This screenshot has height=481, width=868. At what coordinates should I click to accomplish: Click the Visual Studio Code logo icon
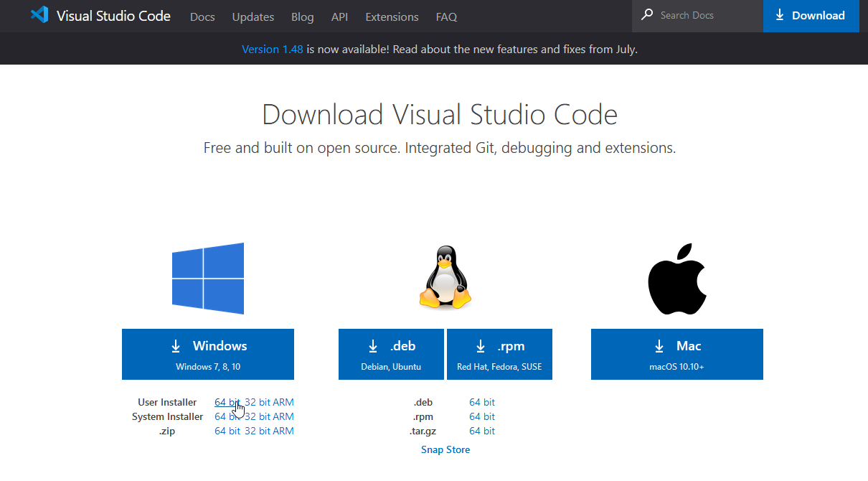[x=39, y=15]
